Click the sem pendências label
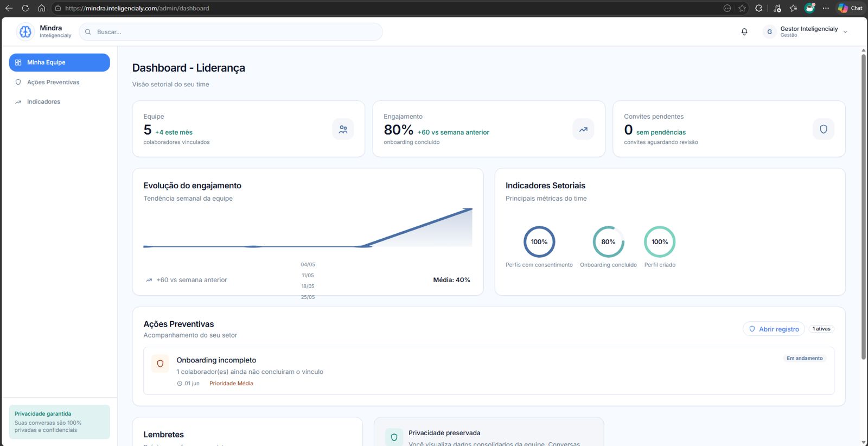Screen dimensions: 868x446 click(x=661, y=132)
